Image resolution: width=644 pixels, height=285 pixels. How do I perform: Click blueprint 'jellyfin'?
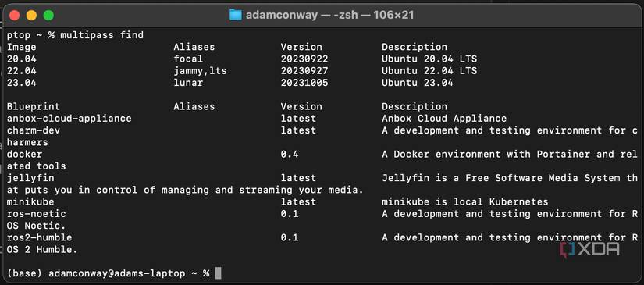click(x=30, y=178)
